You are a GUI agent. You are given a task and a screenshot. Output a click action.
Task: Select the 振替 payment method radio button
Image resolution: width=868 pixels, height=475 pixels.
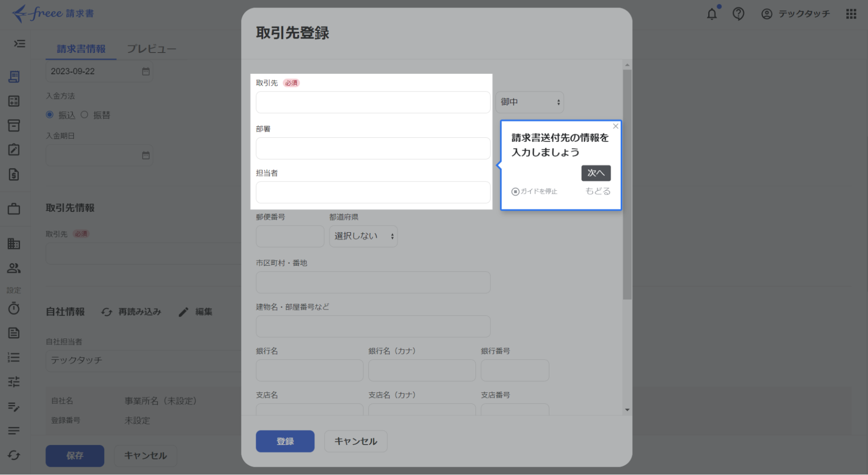click(x=85, y=114)
